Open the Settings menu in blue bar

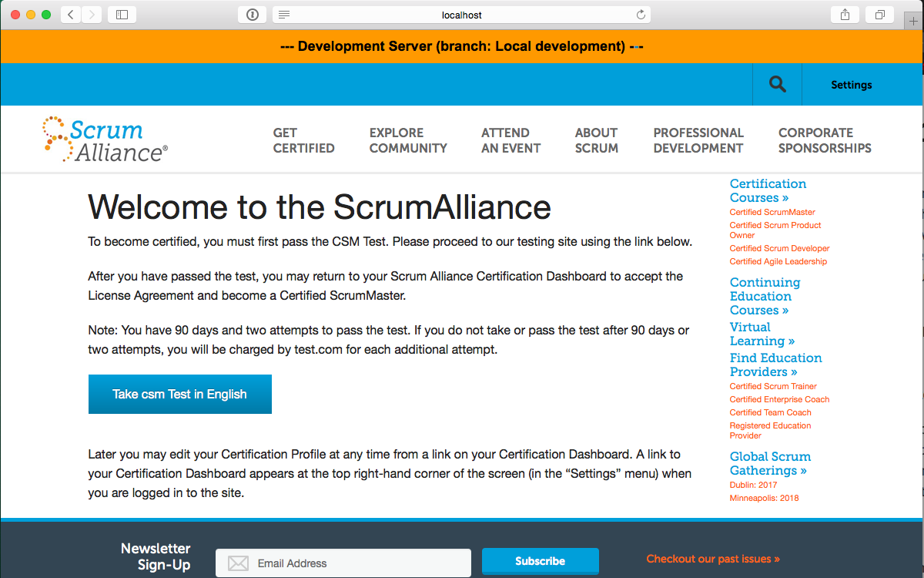coord(851,85)
